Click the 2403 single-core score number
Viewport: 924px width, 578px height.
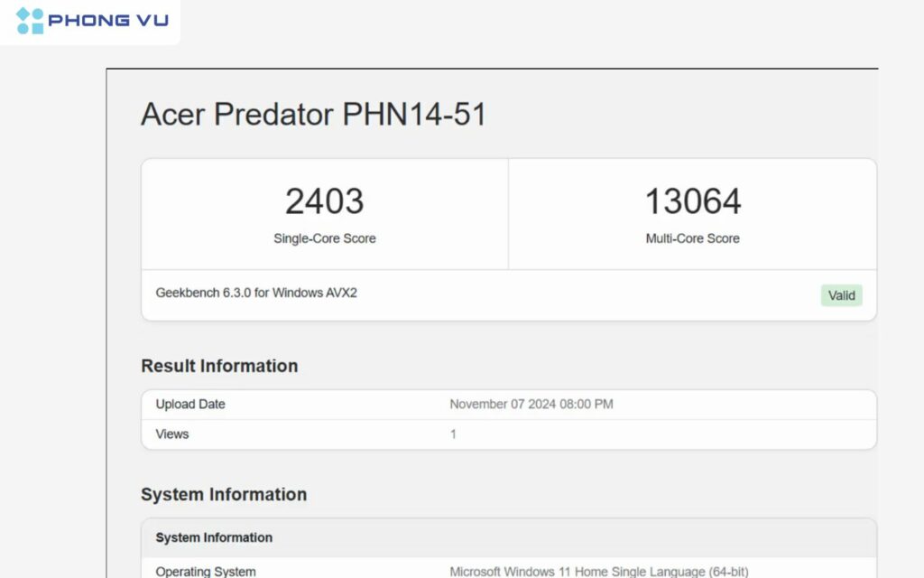(x=324, y=201)
